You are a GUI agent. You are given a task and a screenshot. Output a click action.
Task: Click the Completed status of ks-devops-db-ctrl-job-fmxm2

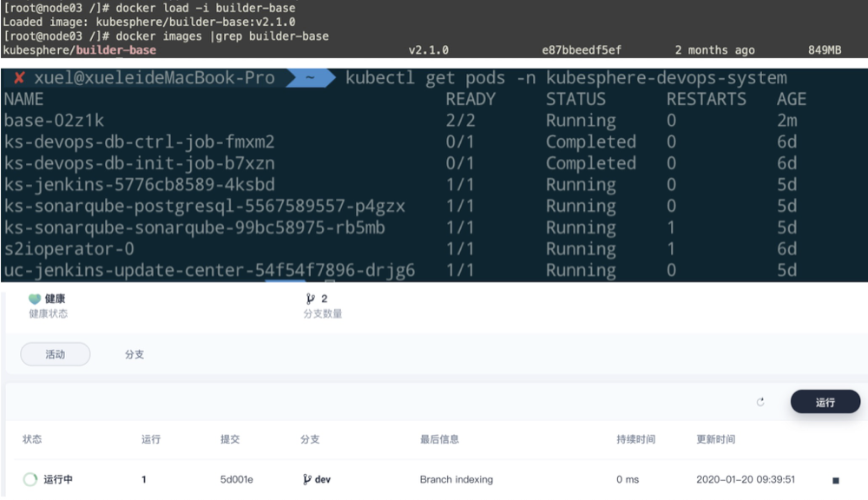point(590,142)
